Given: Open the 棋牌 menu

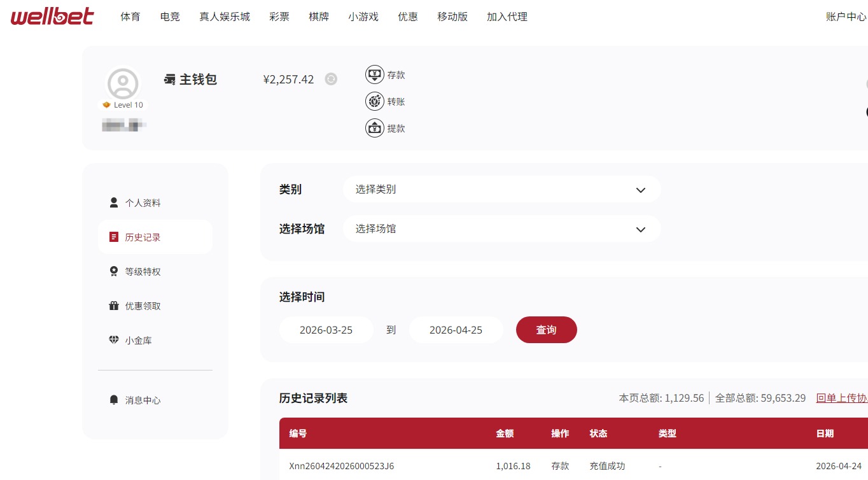Looking at the screenshot, I should 319,17.
